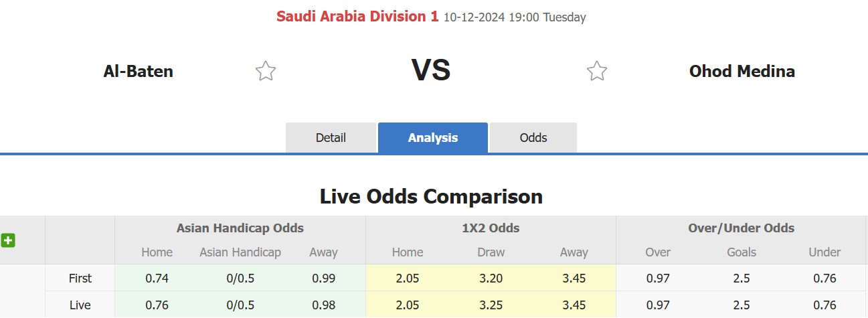Screen dimensions: 868x318
Task: Select the Analysis tab
Action: point(433,138)
